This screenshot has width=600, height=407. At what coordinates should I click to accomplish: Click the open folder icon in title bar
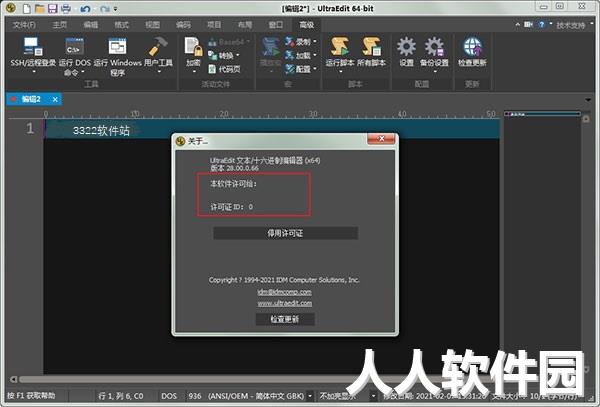tap(39, 8)
